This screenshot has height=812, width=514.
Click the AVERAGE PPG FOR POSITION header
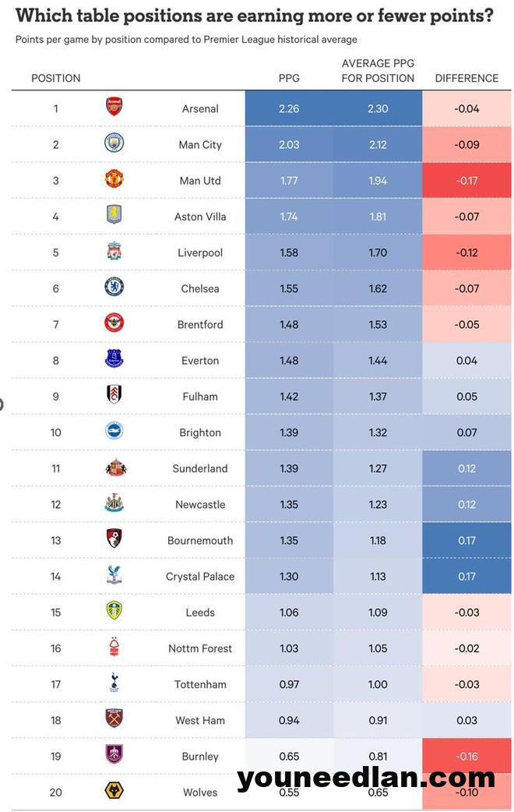[x=378, y=71]
